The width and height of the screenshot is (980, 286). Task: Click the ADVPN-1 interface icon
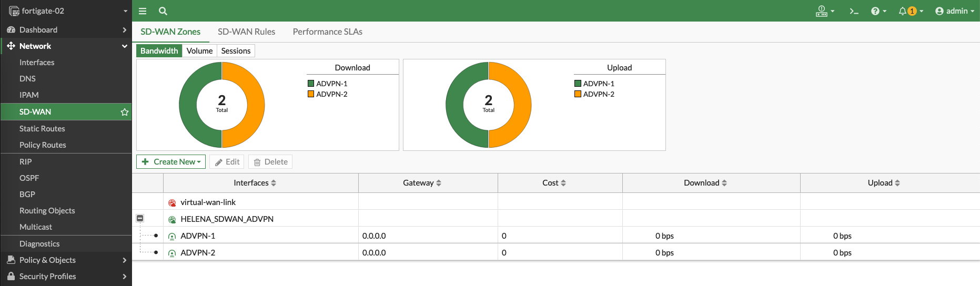(172, 237)
